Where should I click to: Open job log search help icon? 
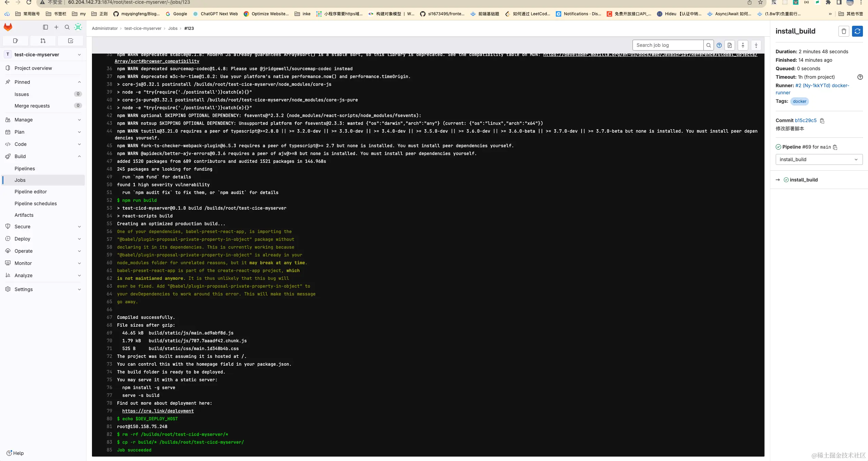pyautogui.click(x=719, y=45)
